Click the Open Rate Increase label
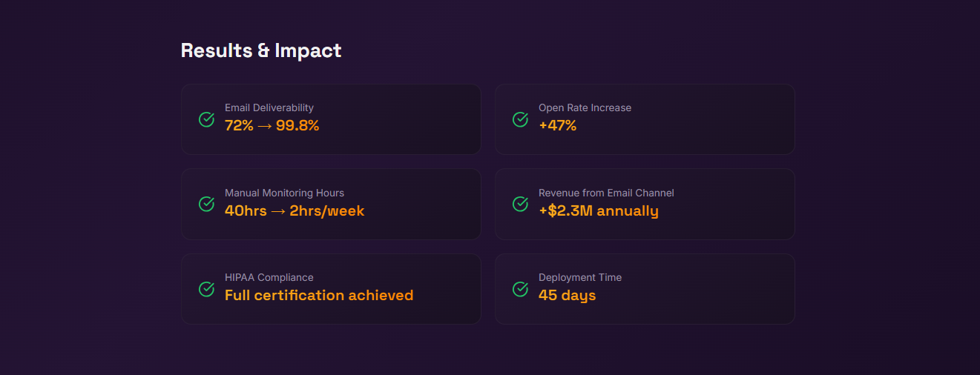 click(x=585, y=108)
